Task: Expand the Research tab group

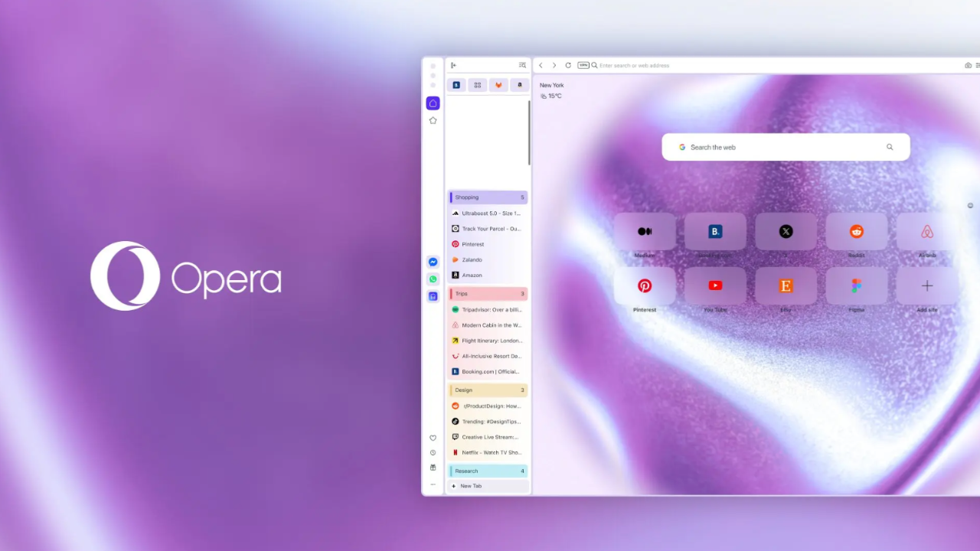Action: pyautogui.click(x=488, y=471)
